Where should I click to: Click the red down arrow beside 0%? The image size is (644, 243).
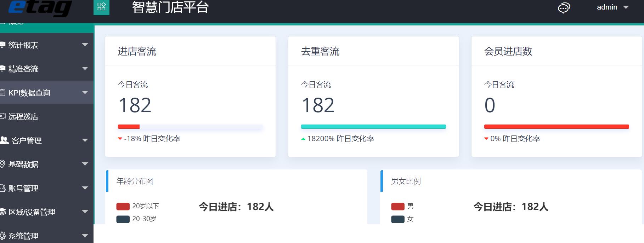[x=486, y=139]
